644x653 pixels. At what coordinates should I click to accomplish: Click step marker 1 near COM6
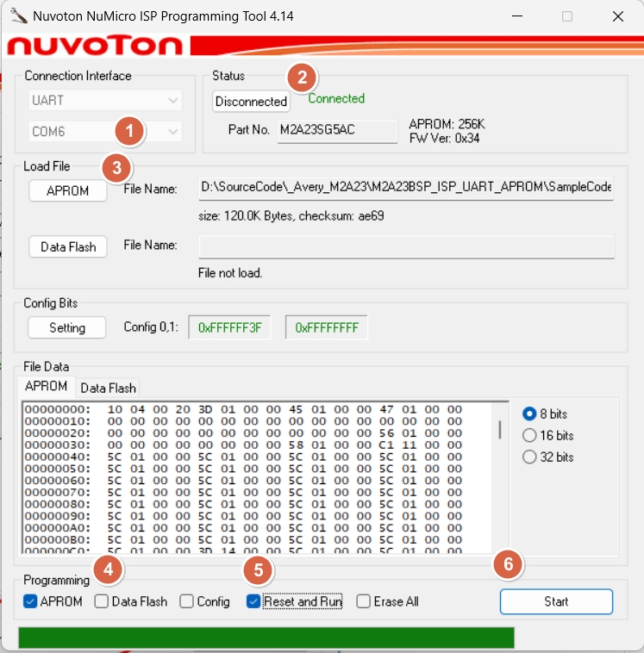click(129, 131)
